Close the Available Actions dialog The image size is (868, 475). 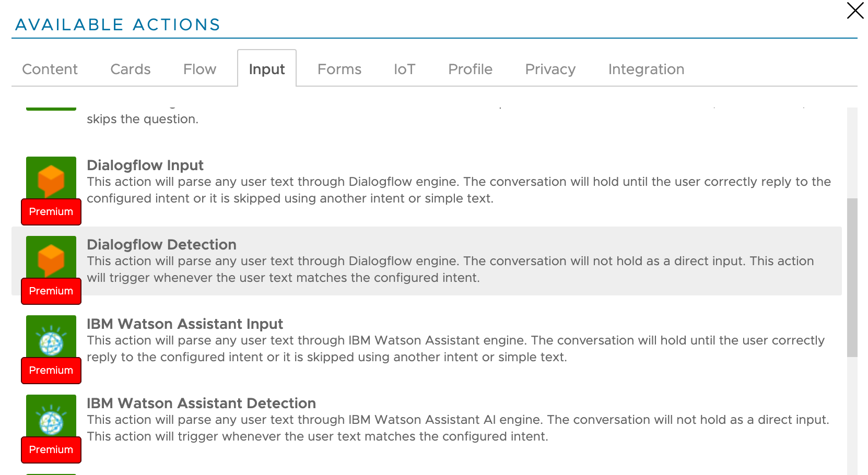(x=854, y=10)
